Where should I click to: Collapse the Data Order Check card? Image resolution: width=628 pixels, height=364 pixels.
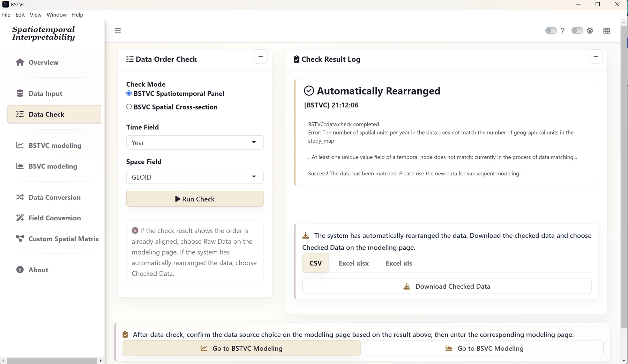click(x=261, y=56)
